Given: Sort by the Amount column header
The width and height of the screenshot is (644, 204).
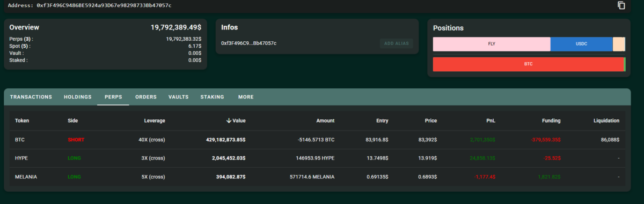Looking at the screenshot, I should 325,121.
